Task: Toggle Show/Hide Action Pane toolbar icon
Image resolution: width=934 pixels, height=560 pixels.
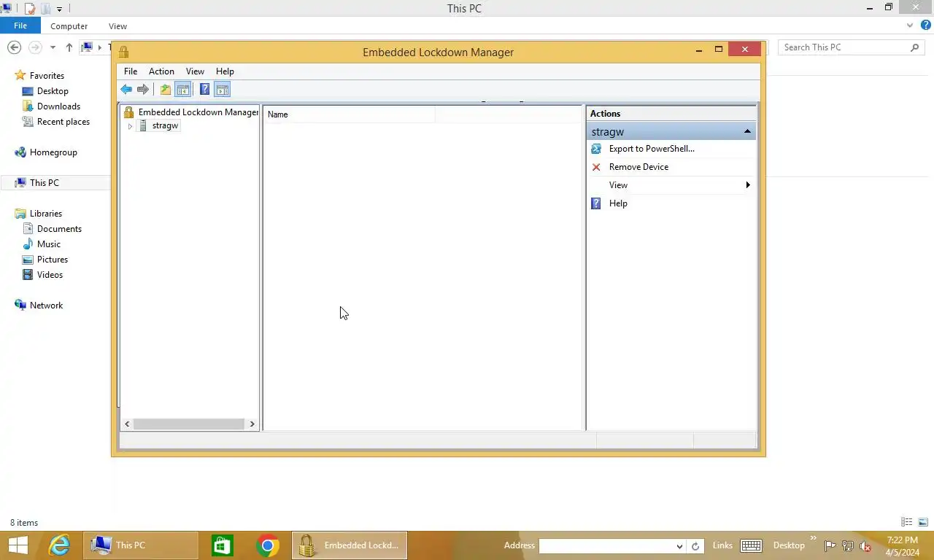Action: pos(223,90)
